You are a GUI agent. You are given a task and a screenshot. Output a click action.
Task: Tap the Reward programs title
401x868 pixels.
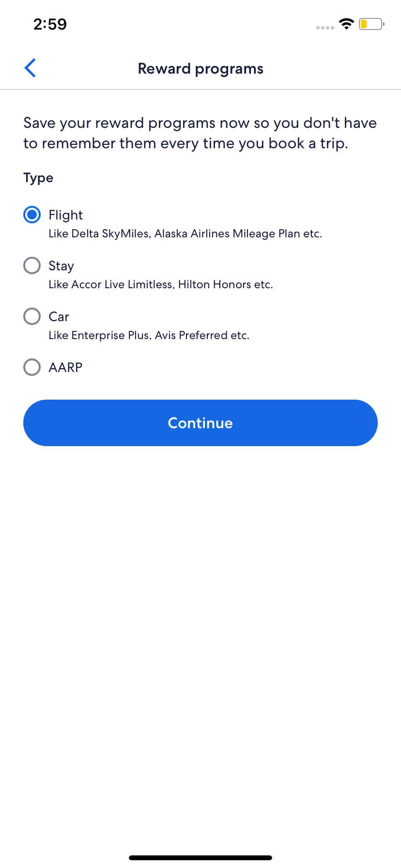point(200,69)
